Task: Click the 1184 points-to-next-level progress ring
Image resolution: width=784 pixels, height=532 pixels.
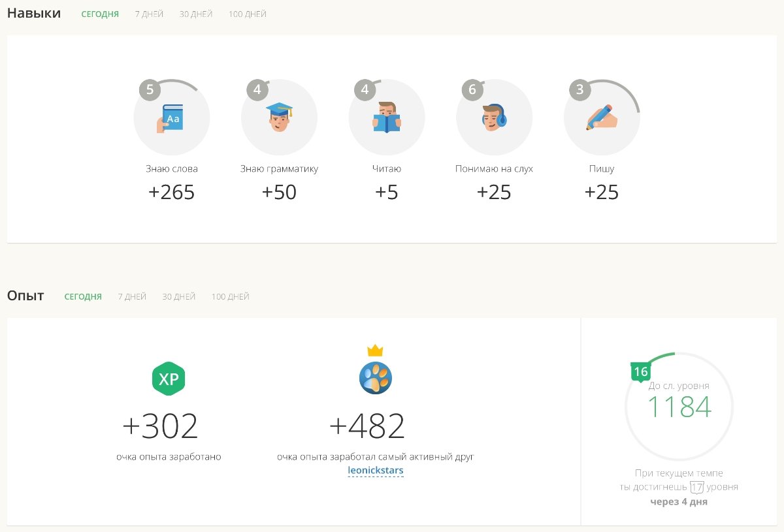Action: coord(679,407)
